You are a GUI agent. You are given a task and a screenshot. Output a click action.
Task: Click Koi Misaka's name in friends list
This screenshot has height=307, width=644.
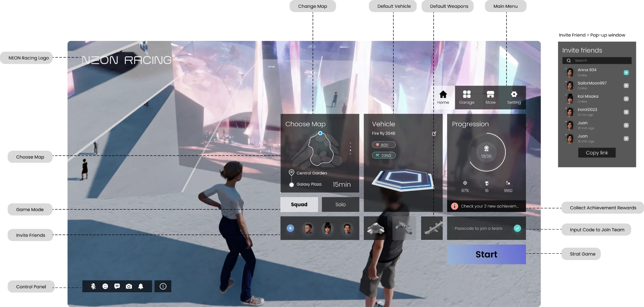point(588,96)
